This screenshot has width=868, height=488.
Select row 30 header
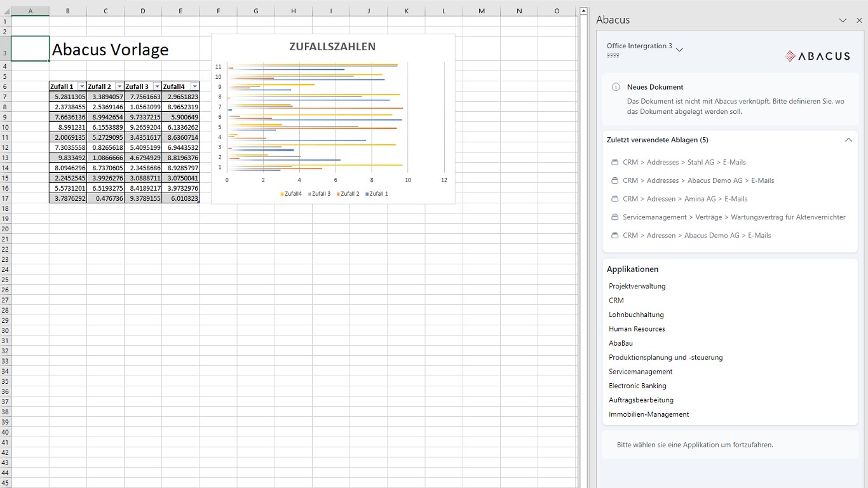(x=6, y=330)
